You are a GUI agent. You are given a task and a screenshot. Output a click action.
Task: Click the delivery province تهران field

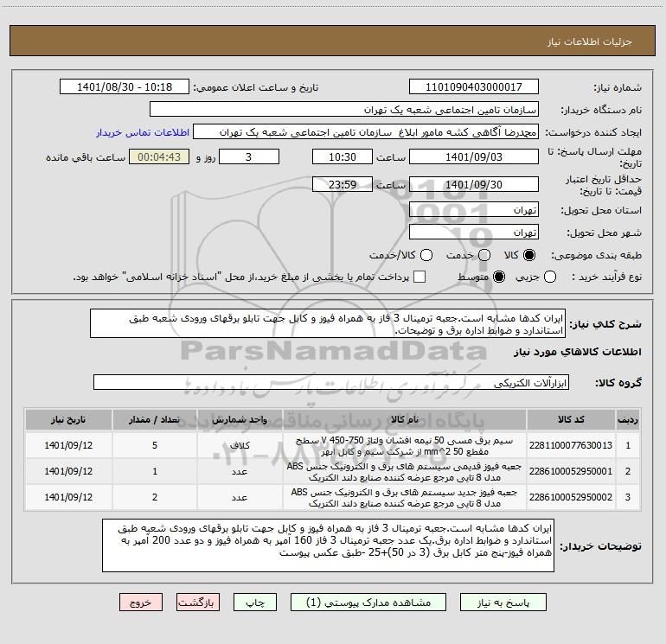[474, 209]
